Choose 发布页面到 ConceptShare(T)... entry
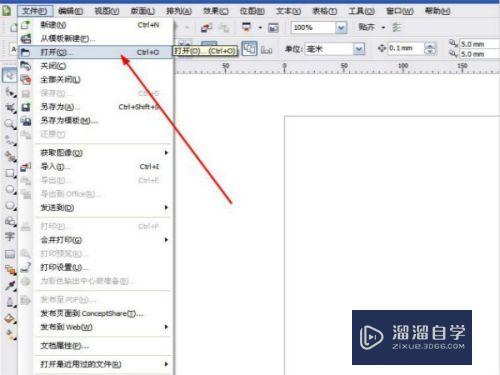 [x=95, y=313]
